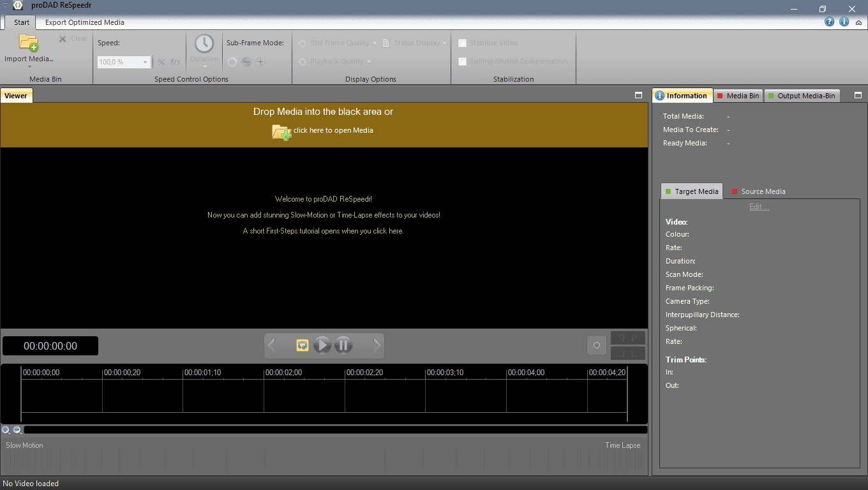
Task: Click the Status Display document icon
Action: [386, 43]
